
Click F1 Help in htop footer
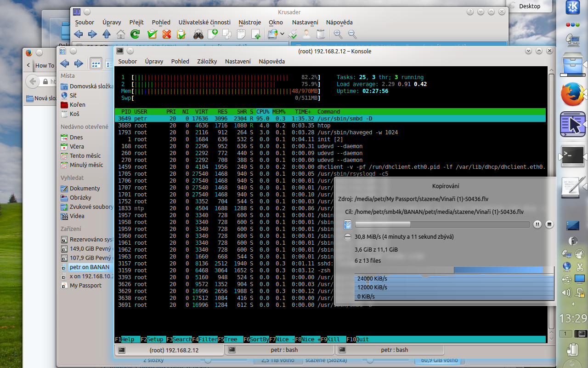tap(128, 339)
